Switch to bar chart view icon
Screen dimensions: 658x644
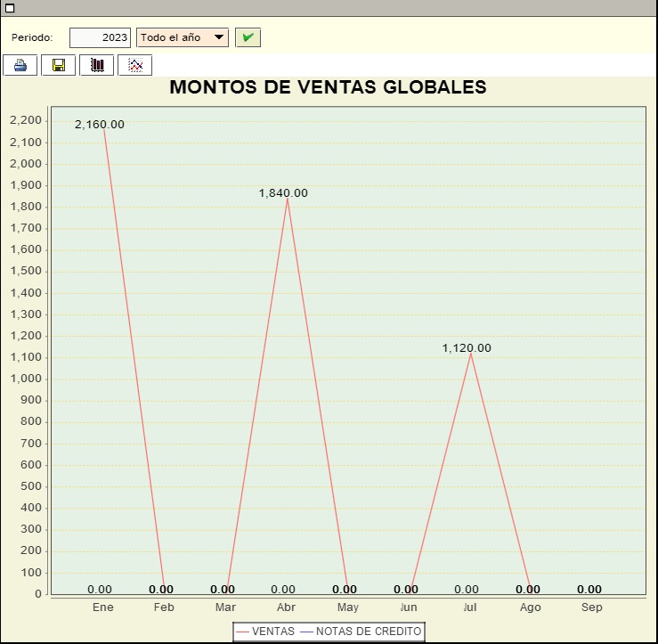(x=96, y=65)
